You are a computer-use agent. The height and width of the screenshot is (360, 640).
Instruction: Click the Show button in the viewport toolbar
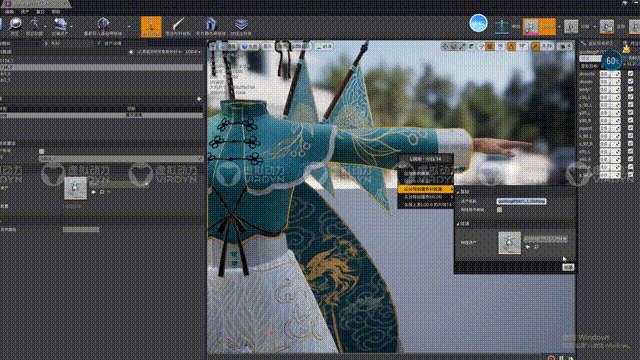tap(267, 46)
